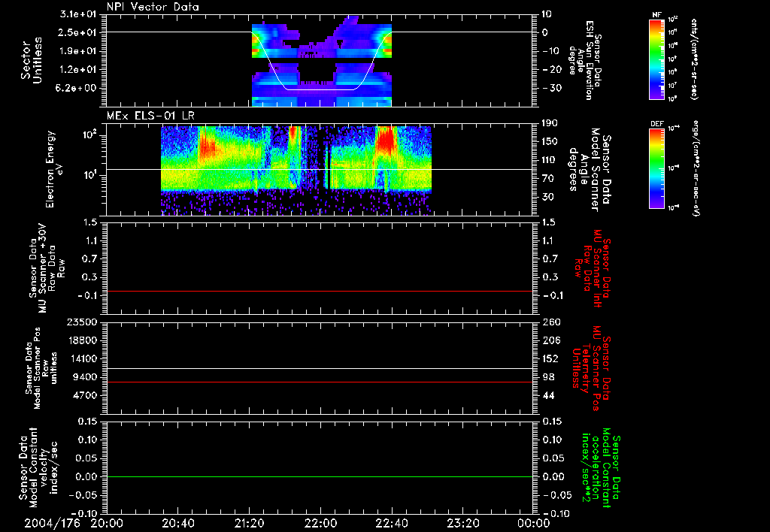Click the white sun elevation curve minimum
This screenshot has height=532, width=770.
click(x=320, y=89)
